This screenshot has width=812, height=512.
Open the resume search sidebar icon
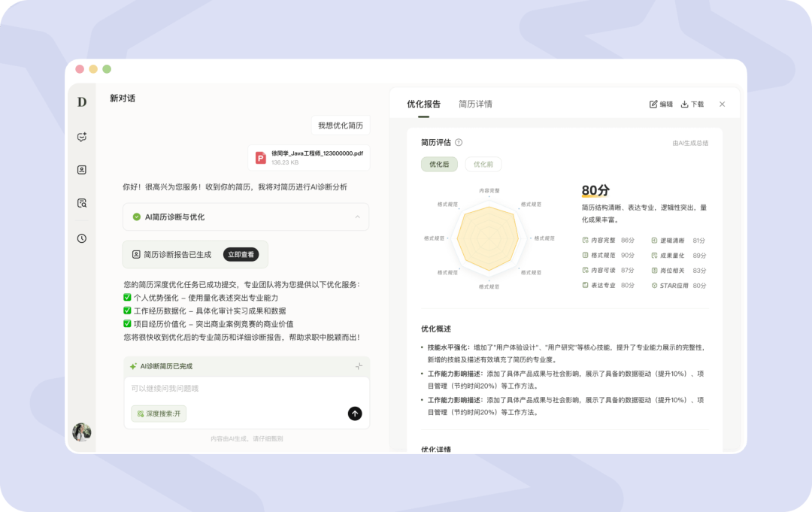82,203
